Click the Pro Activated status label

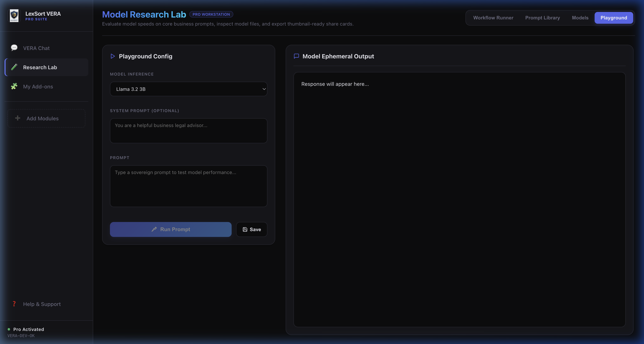29,329
